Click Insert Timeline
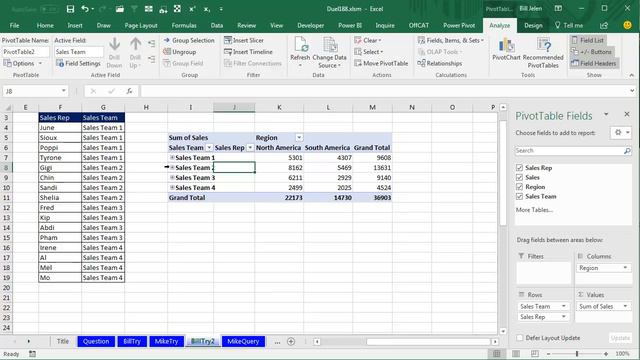640x360 pixels. [248, 52]
